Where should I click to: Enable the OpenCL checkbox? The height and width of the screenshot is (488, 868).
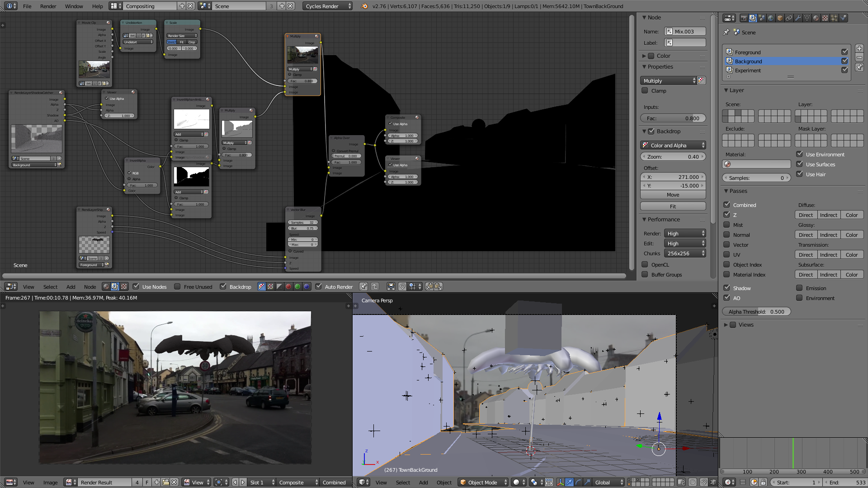click(x=645, y=265)
